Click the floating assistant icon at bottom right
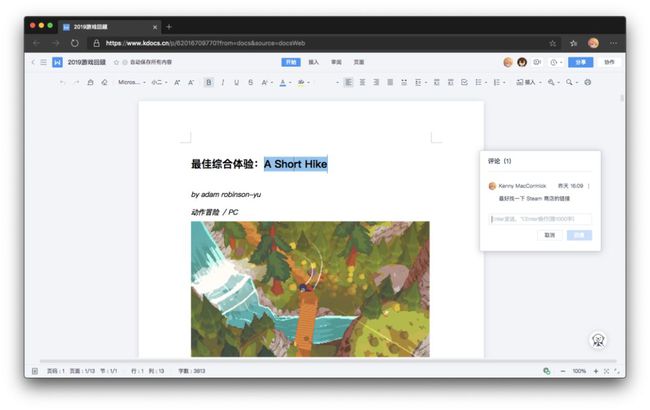Image resolution: width=650 pixels, height=410 pixels. (598, 340)
